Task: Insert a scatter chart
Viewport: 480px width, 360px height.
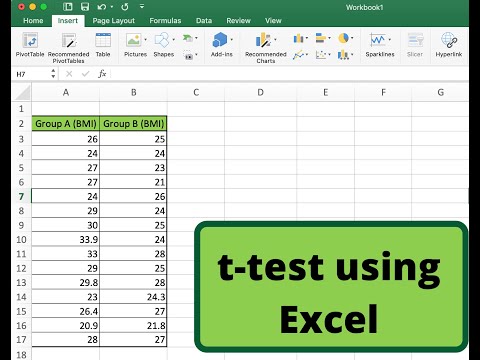Action: pos(321,54)
